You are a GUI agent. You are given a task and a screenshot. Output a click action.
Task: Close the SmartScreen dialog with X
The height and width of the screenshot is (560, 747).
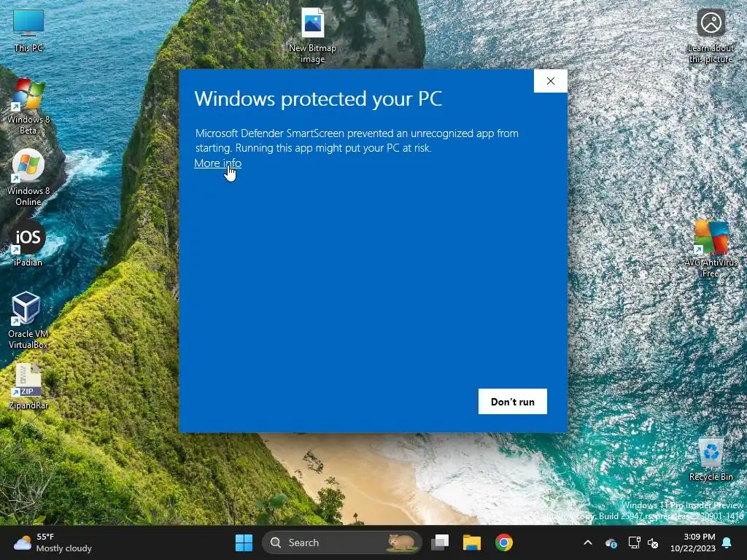coord(551,81)
